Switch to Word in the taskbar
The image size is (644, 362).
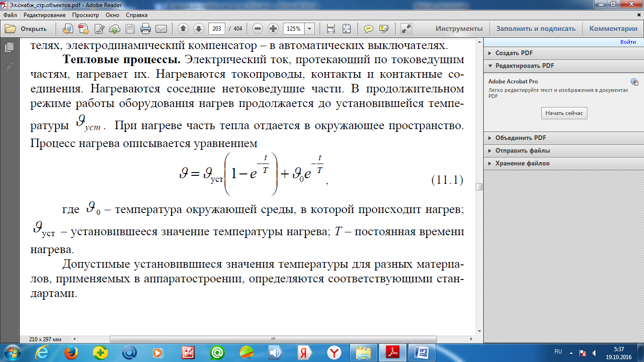click(422, 353)
